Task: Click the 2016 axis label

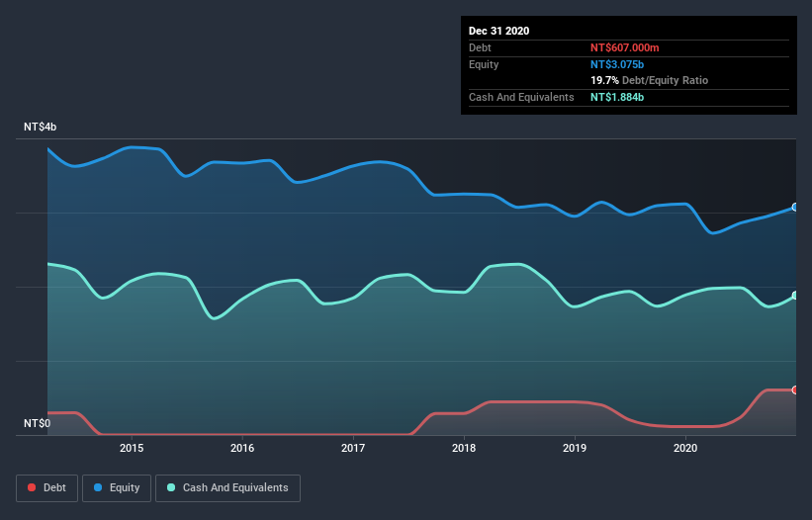Action: pos(242,448)
